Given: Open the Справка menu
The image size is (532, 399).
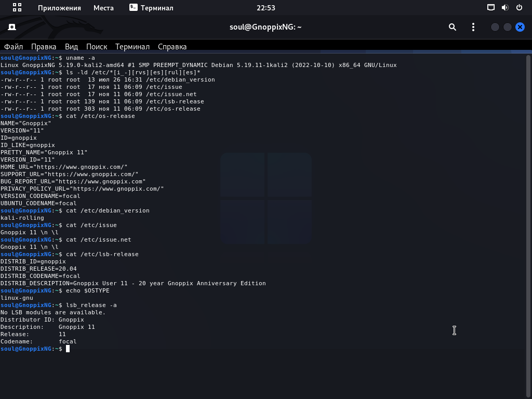Looking at the screenshot, I should pos(172,46).
